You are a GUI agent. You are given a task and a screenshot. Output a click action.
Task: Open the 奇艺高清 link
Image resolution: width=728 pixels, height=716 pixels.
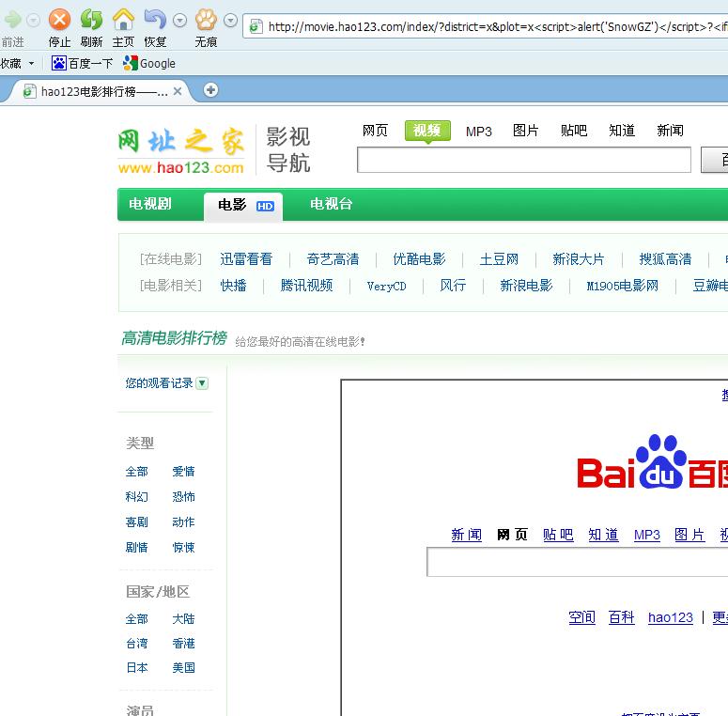coord(333,259)
